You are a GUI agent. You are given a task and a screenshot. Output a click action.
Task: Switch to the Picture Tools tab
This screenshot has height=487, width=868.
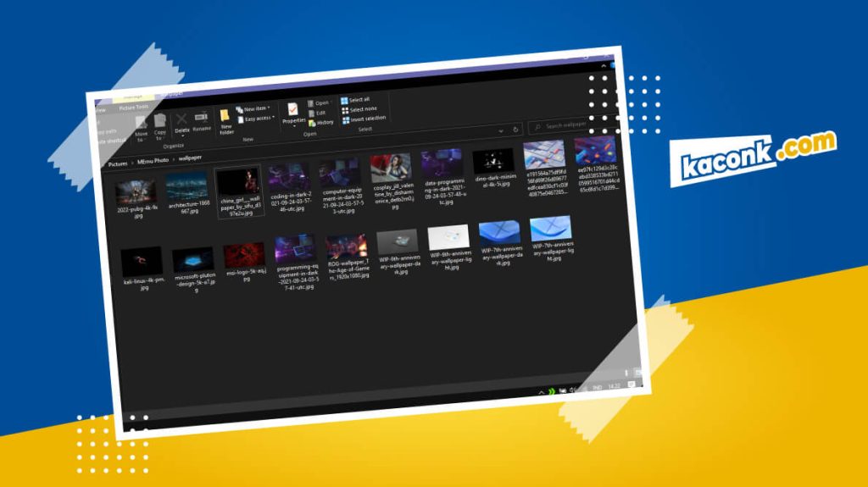133,108
